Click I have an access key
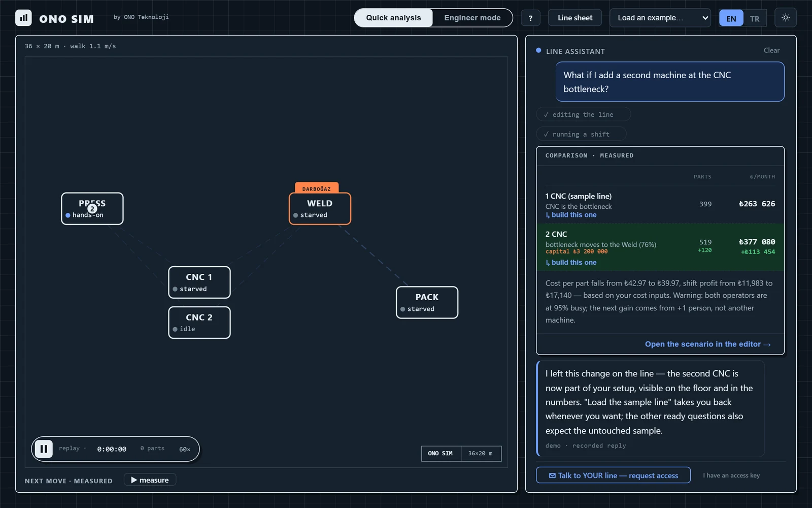The width and height of the screenshot is (812, 508). coord(731,475)
